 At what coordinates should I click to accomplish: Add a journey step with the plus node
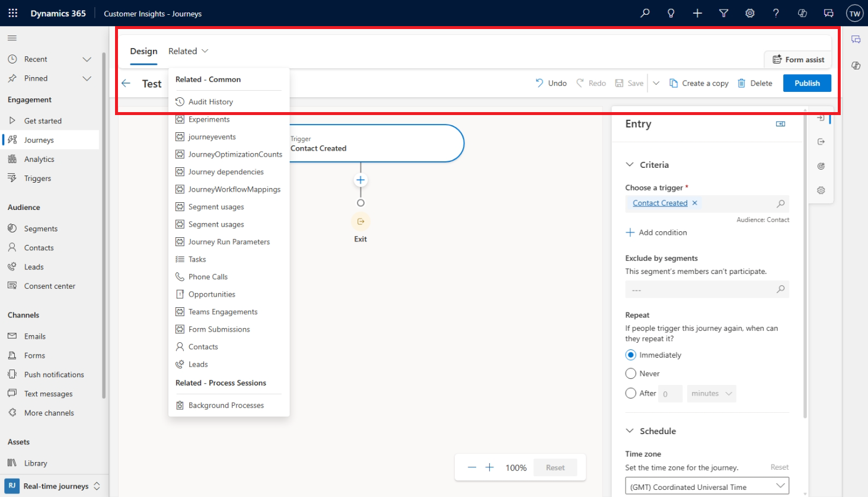pyautogui.click(x=360, y=180)
